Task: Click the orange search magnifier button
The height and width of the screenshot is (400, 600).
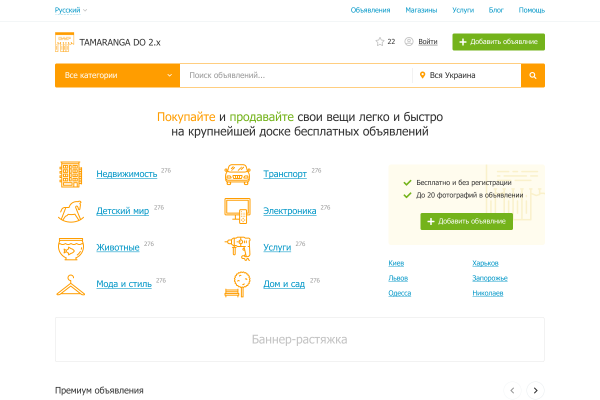Action: point(533,75)
